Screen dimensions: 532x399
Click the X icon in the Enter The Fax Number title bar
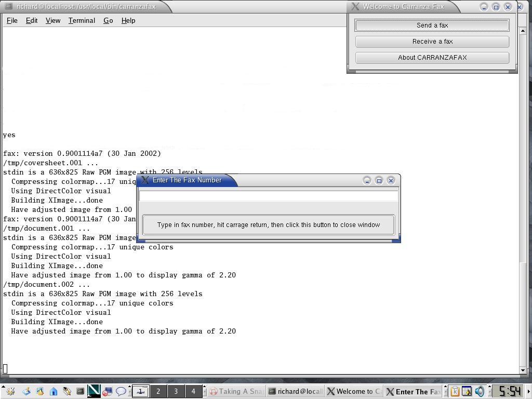click(145, 180)
